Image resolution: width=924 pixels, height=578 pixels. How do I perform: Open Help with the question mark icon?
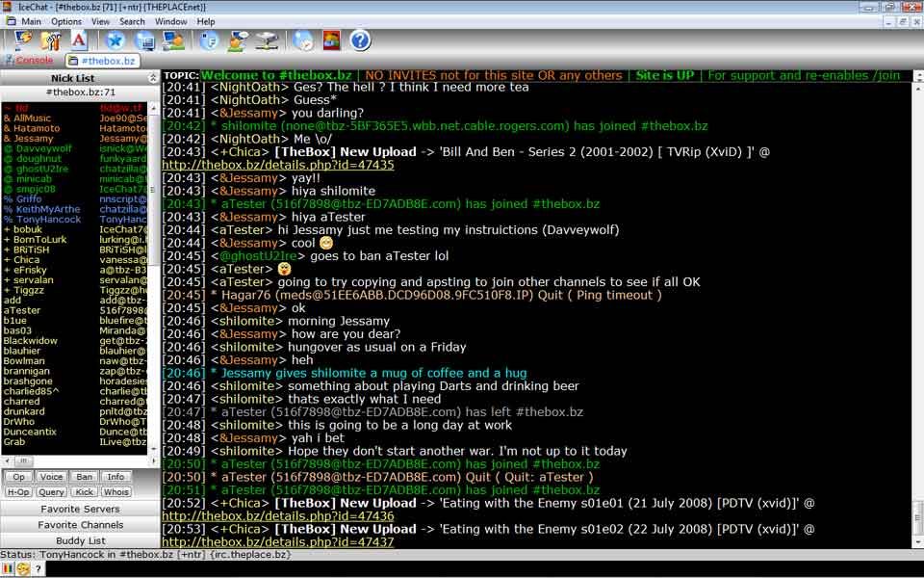pos(360,40)
